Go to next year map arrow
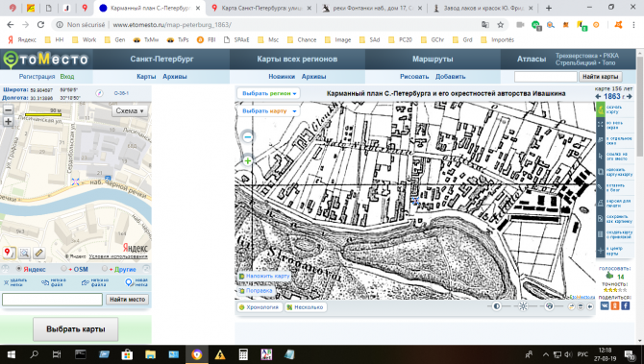 [x=630, y=96]
